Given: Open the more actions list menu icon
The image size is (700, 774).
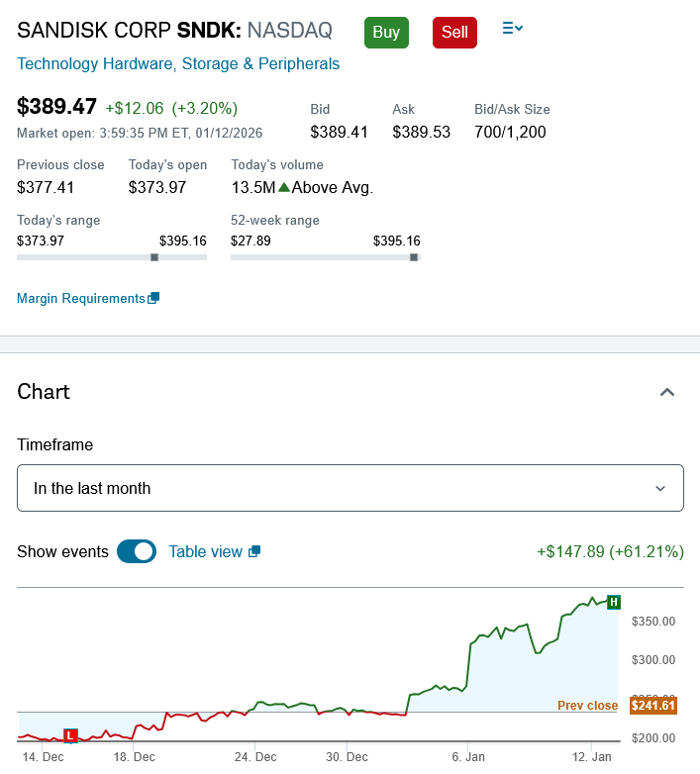Looking at the screenshot, I should 512,30.
